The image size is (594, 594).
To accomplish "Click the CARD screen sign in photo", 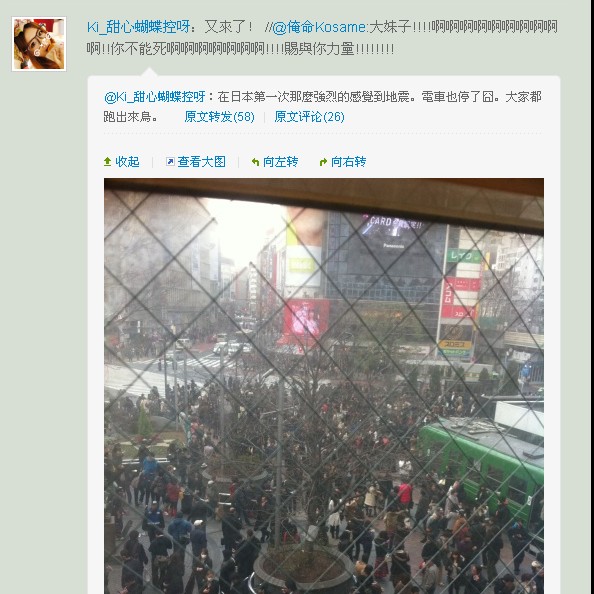I will click(x=393, y=228).
